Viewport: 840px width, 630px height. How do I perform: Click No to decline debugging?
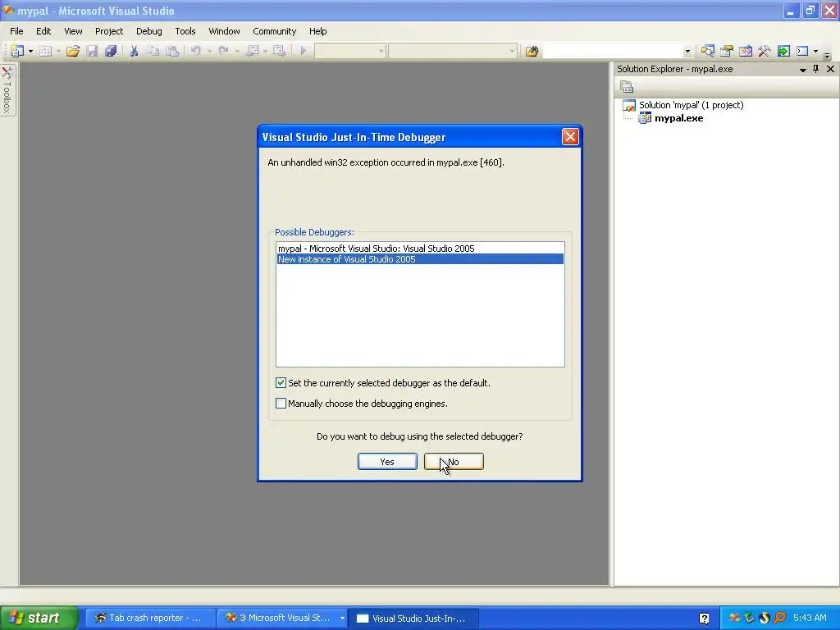[454, 462]
